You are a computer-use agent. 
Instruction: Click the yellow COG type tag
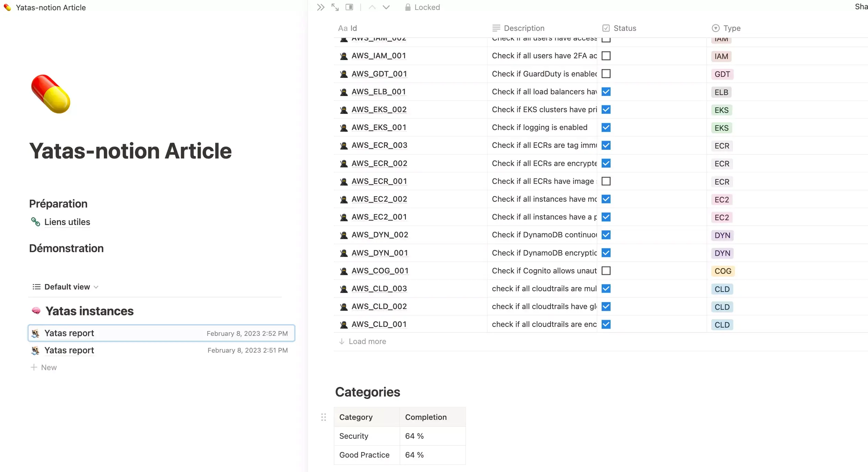723,271
